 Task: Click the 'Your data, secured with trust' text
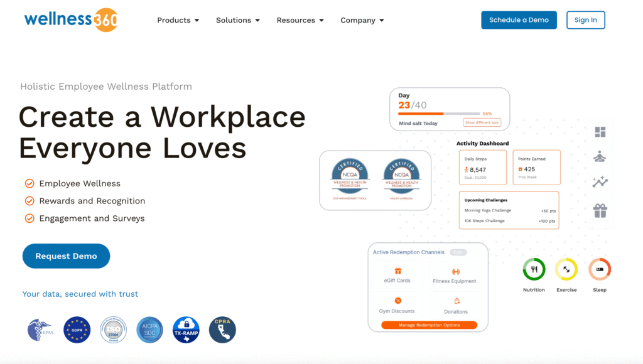(x=80, y=294)
